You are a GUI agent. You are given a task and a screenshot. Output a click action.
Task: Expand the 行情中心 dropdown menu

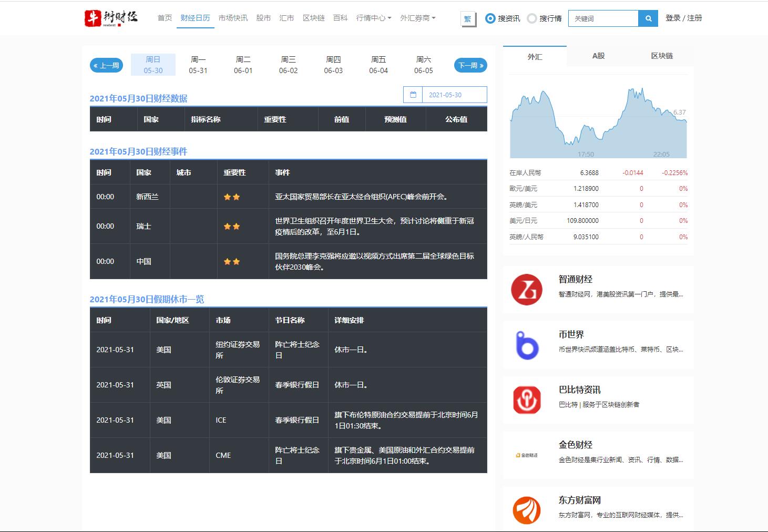pos(373,18)
